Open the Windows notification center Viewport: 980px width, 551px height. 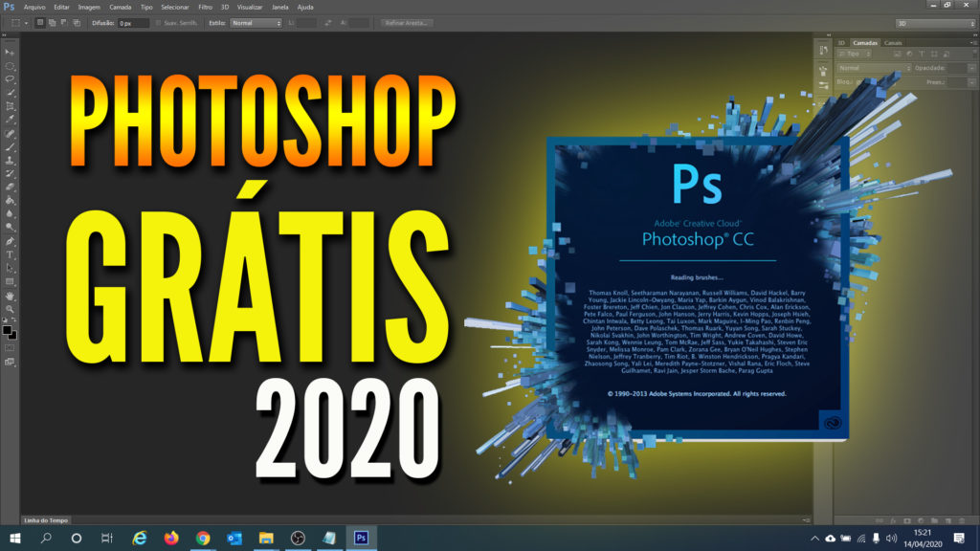(959, 538)
